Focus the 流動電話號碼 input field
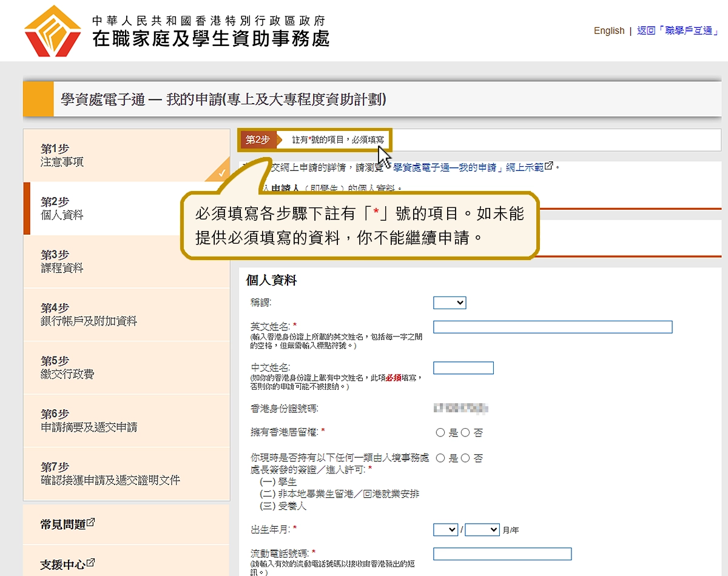 click(x=502, y=554)
